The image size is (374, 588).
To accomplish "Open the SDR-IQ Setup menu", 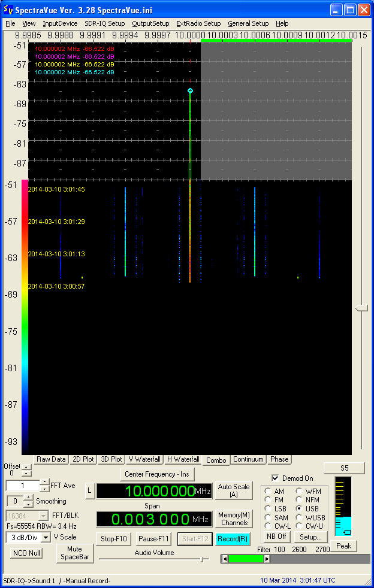I will [x=105, y=23].
